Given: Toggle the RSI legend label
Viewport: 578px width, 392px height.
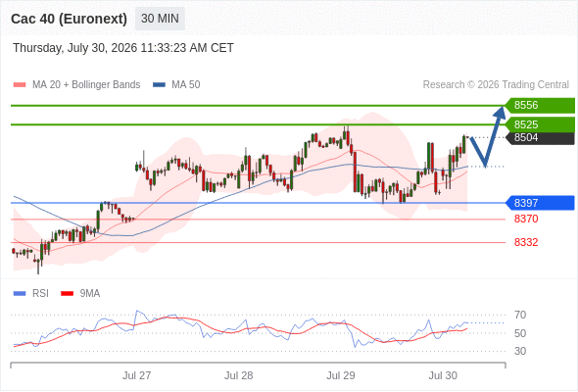Looking at the screenshot, I should [40, 294].
